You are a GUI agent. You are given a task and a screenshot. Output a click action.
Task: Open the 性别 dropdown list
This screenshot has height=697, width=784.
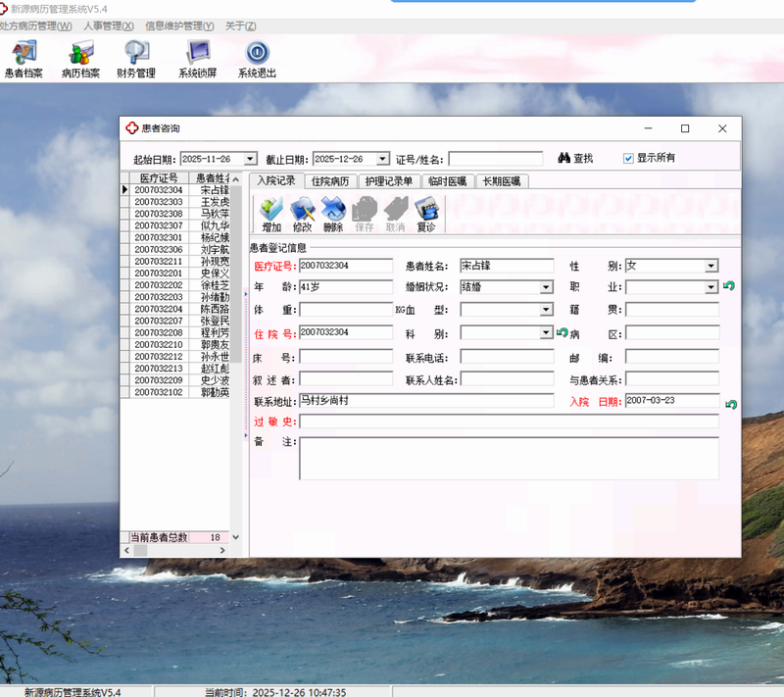[711, 266]
